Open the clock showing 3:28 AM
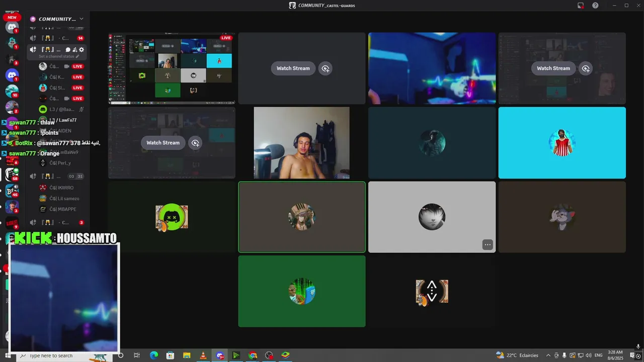This screenshot has height=362, width=644. [x=615, y=355]
